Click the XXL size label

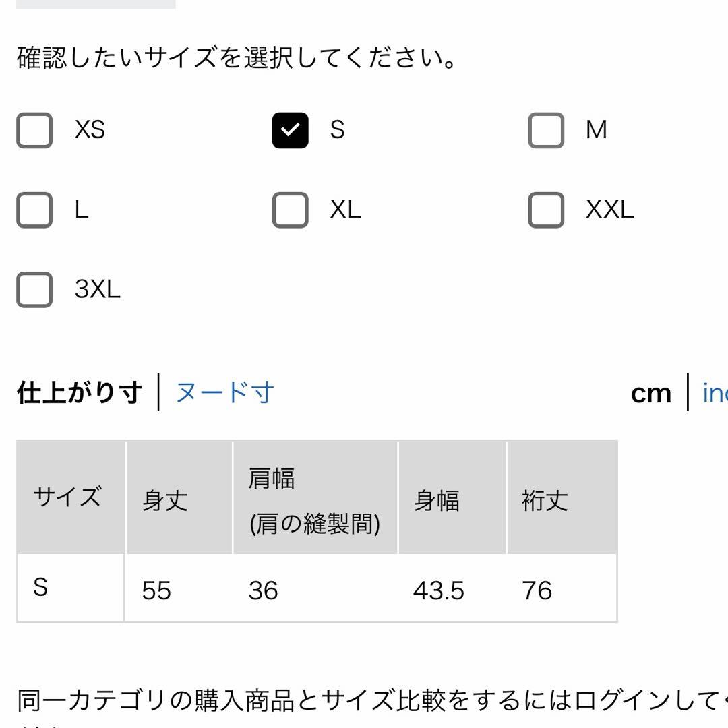pos(609,210)
